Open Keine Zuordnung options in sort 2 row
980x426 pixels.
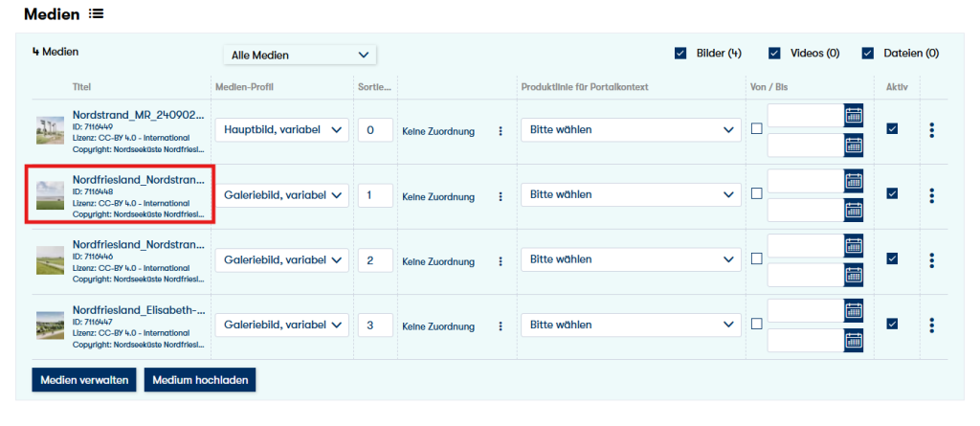[x=500, y=261]
